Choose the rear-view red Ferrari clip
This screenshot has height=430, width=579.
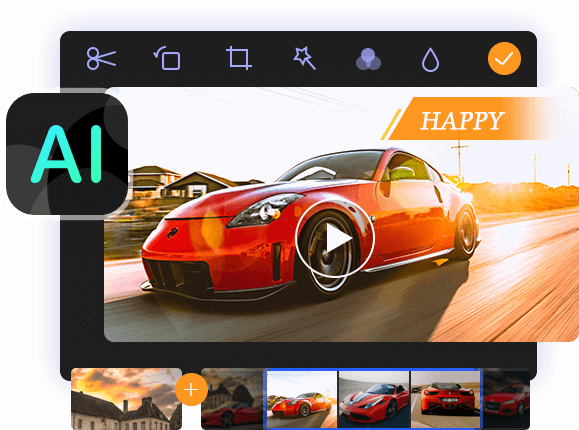445,399
